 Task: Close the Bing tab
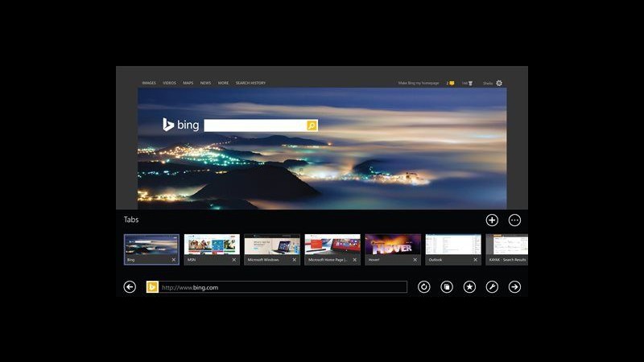click(174, 260)
